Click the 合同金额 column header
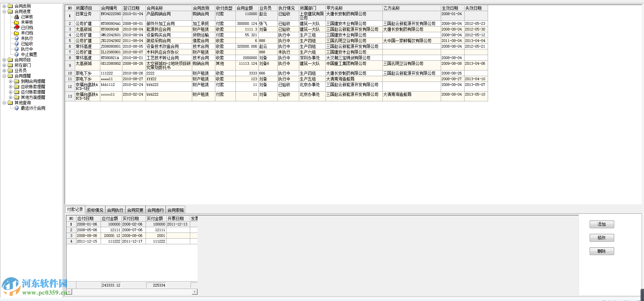This screenshot has height=301, width=644. [x=247, y=8]
